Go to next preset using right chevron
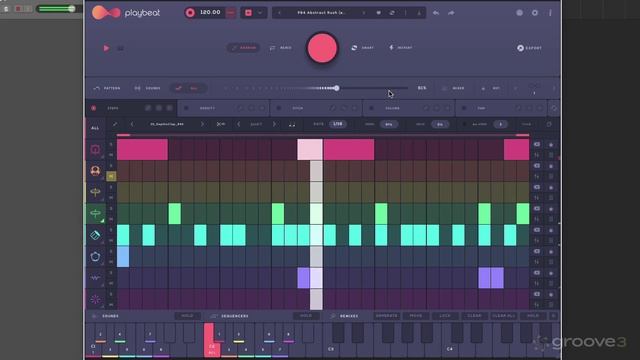 [363, 13]
